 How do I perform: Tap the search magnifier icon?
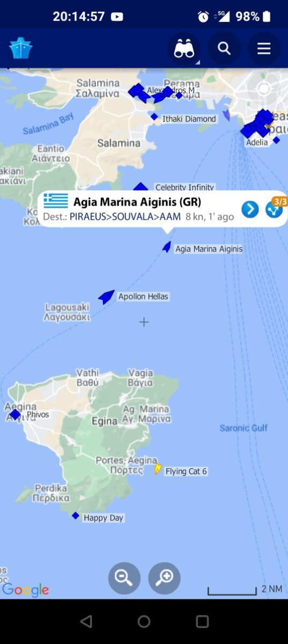(224, 48)
